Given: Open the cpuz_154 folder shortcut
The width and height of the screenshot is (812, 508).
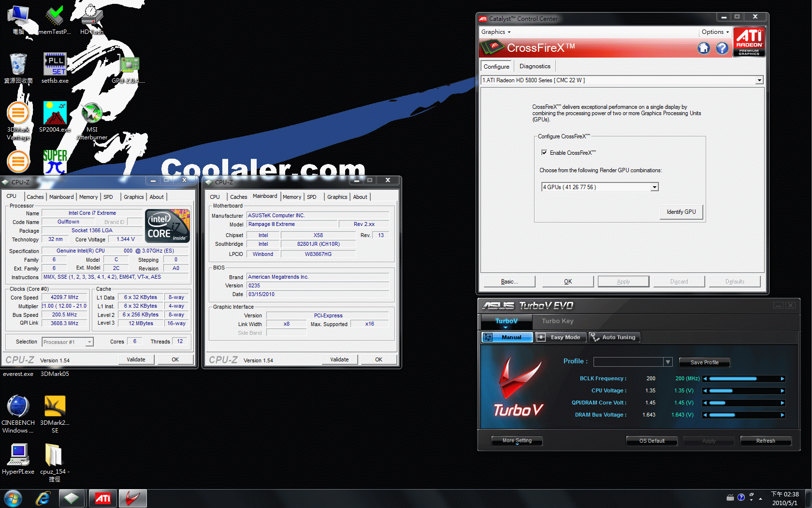Looking at the screenshot, I should click(55, 463).
